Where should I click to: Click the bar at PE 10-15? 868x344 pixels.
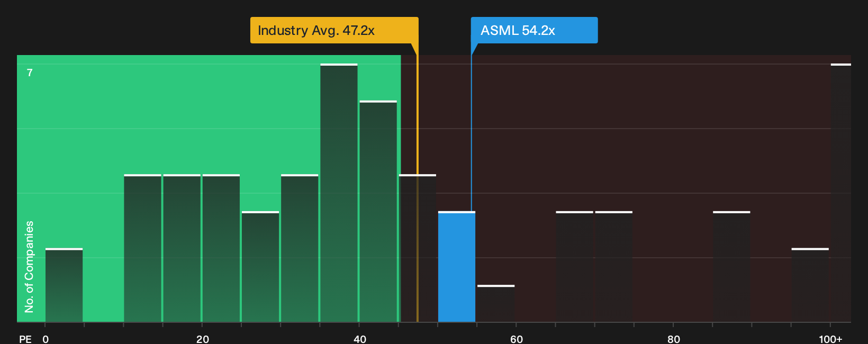click(142, 248)
